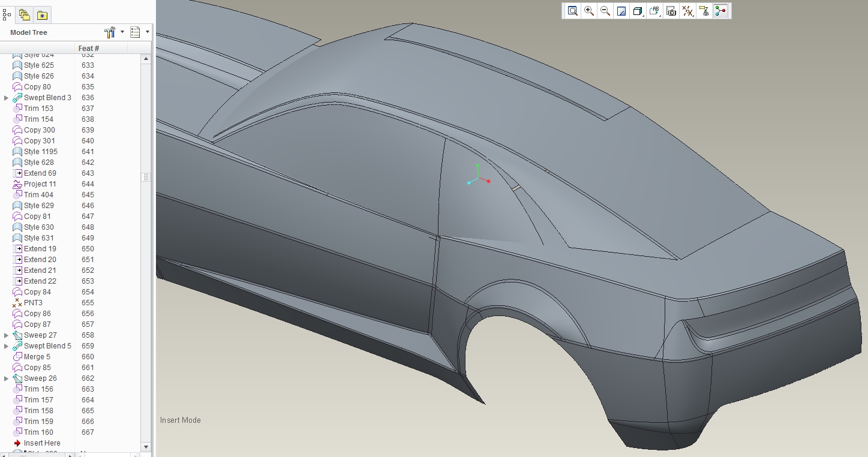Viewport: 868px width, 457px height.
Task: Click the Model Tree Show list icon
Action: [135, 32]
